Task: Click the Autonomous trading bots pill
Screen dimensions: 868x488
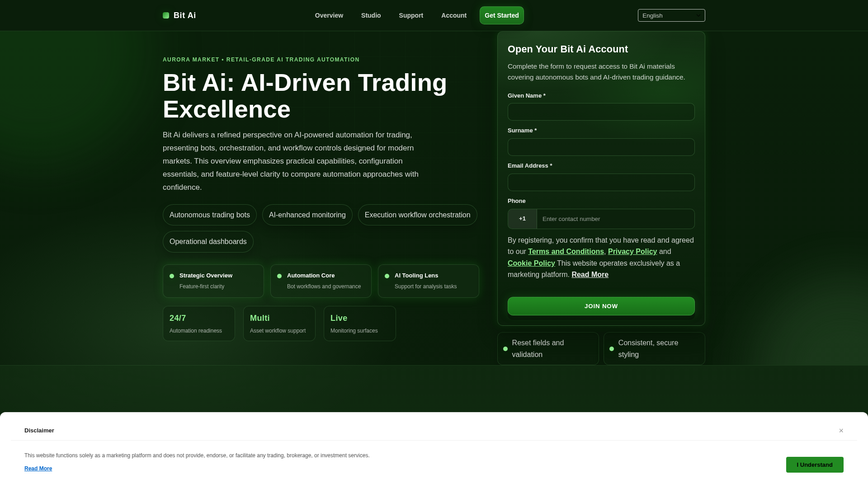Action: coord(210,215)
